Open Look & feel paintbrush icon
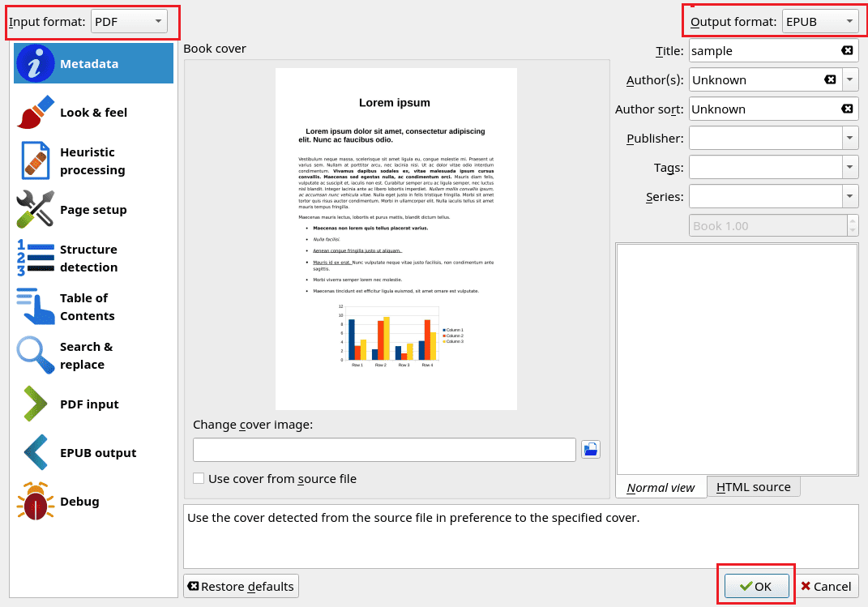The image size is (868, 607). (x=36, y=113)
